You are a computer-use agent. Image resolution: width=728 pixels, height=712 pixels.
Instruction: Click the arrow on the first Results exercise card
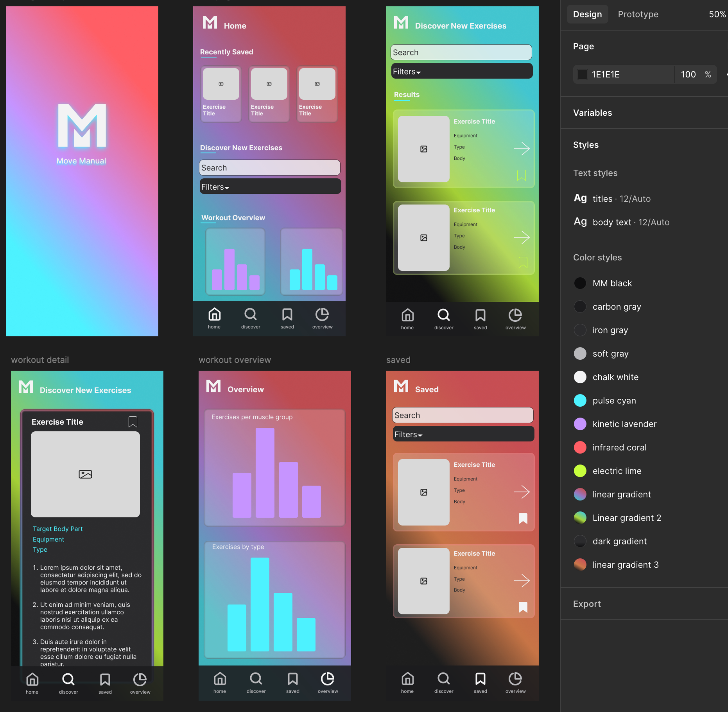[x=522, y=149]
